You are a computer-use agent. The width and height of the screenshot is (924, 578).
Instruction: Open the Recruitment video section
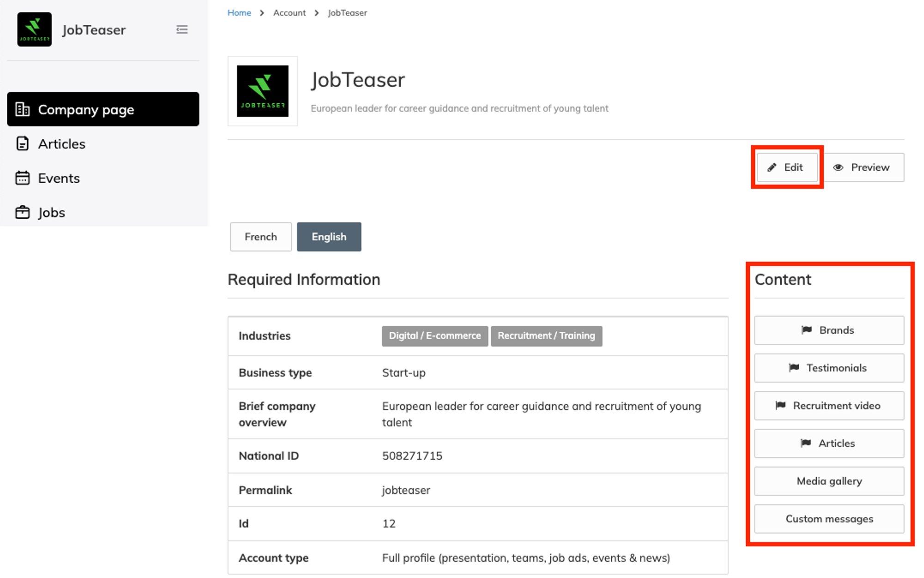pyautogui.click(x=829, y=406)
